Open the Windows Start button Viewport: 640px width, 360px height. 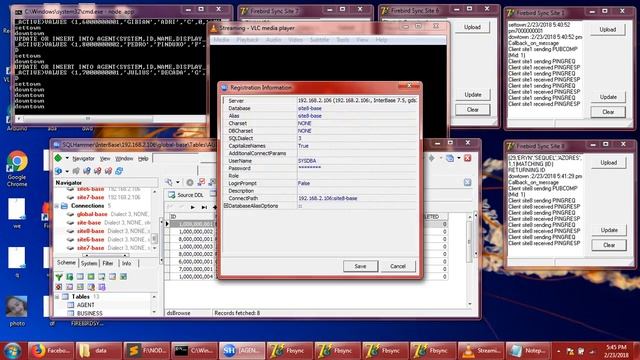(x=12, y=351)
